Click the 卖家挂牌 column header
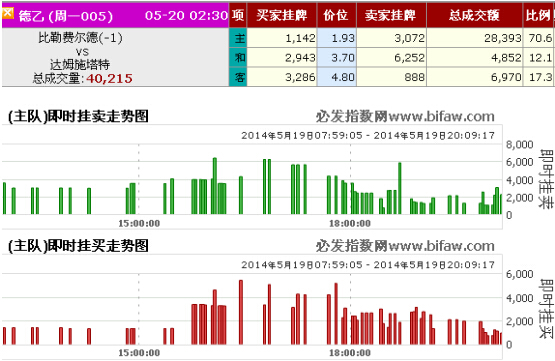 [x=391, y=15]
